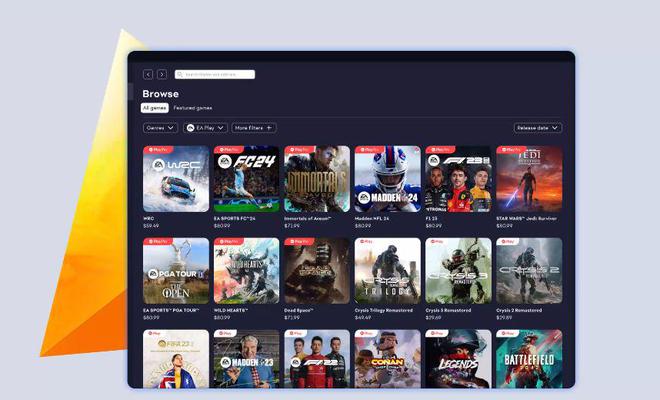
Task: Open the Release date sort dropdown
Action: click(538, 128)
